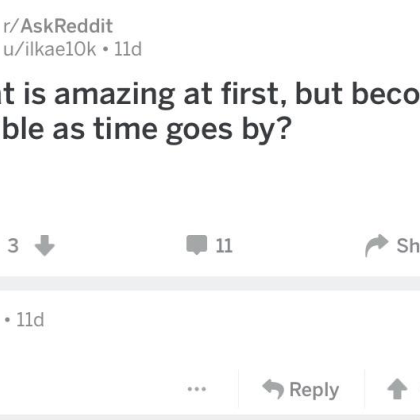Click the post score number 3
420x420 pixels.
click(x=13, y=246)
